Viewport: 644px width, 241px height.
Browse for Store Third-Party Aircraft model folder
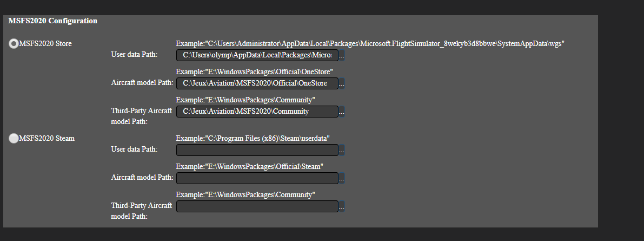pos(341,112)
